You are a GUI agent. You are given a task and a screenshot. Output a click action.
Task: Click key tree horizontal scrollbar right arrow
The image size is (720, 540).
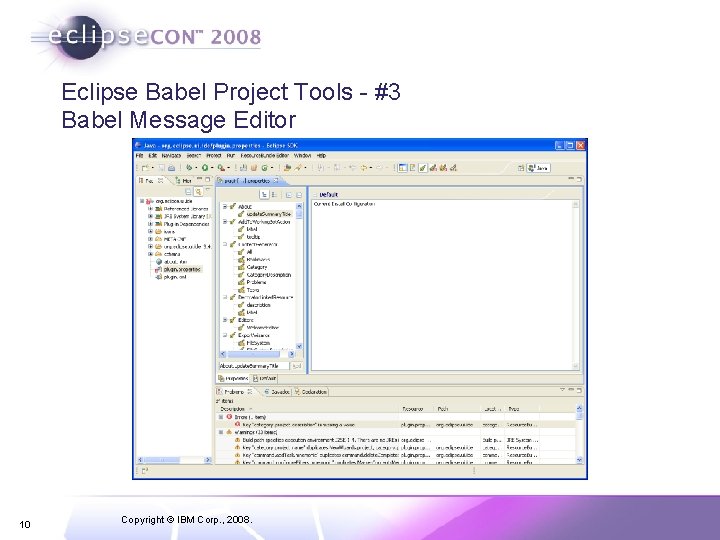click(291, 354)
